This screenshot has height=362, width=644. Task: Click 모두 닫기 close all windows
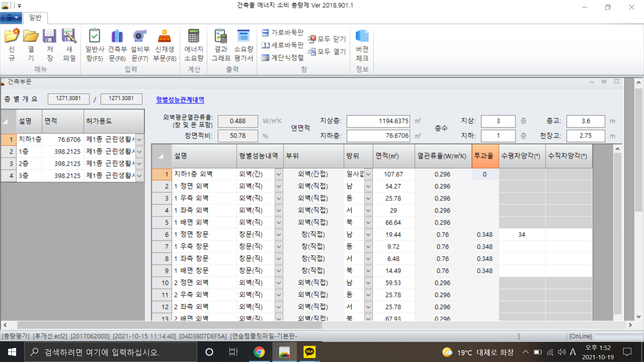pos(327,39)
